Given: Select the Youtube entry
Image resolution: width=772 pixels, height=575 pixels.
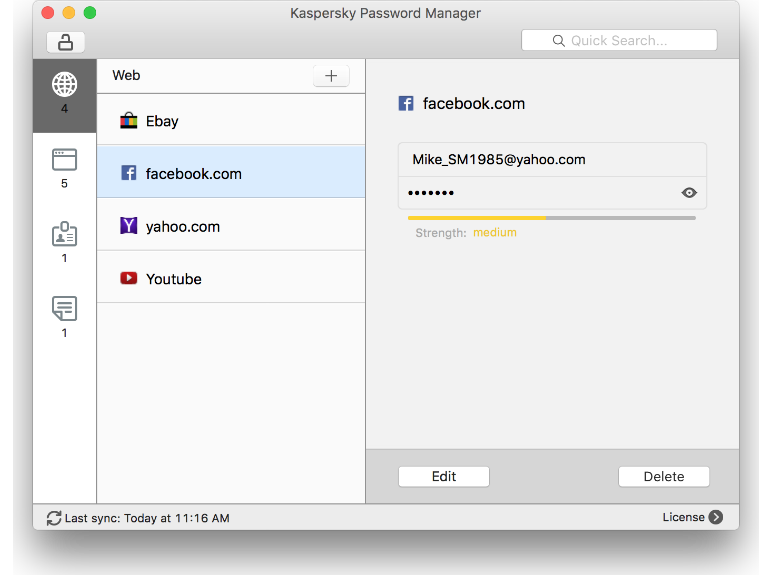Looking at the screenshot, I should tap(231, 278).
